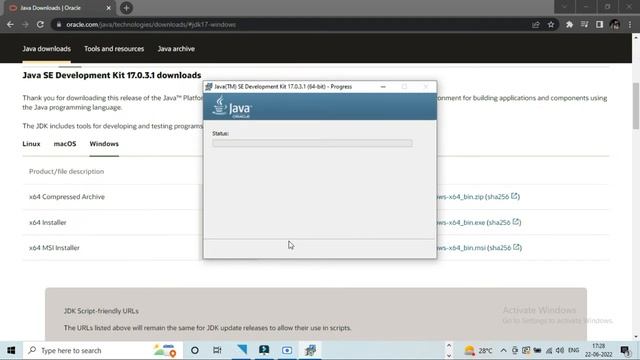The height and width of the screenshot is (360, 640).
Task: Open Cortana circle icon on taskbar
Action: 195,350
